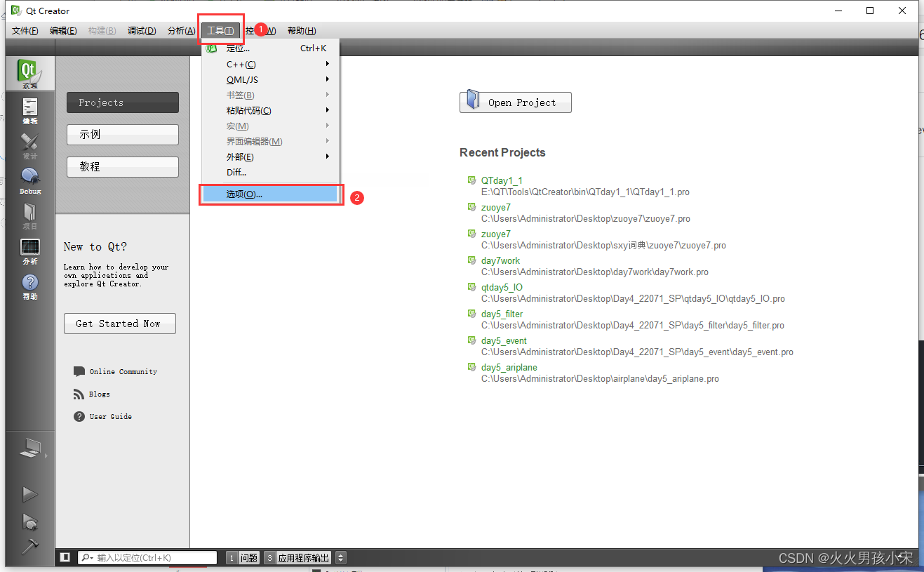Viewport: 924px width, 572px height.
Task: Open the output pane selector arrows
Action: pos(341,558)
